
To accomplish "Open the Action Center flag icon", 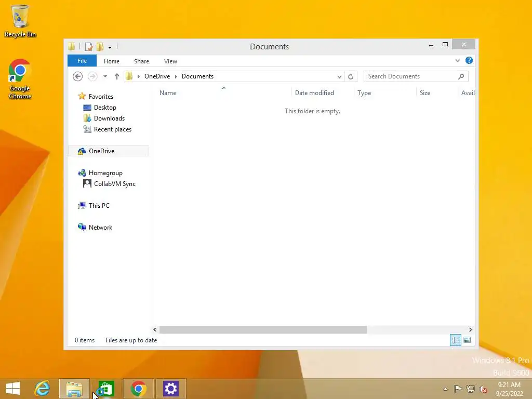I will [458, 389].
